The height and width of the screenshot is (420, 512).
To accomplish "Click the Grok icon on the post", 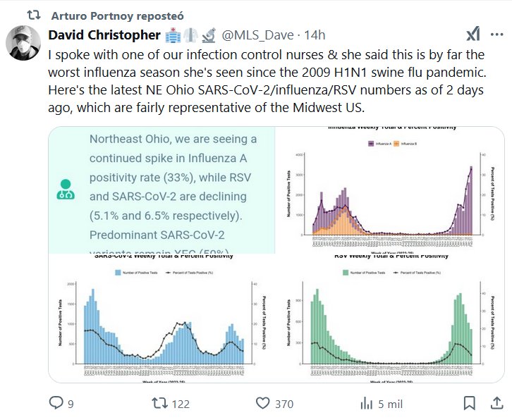I will 475,35.
